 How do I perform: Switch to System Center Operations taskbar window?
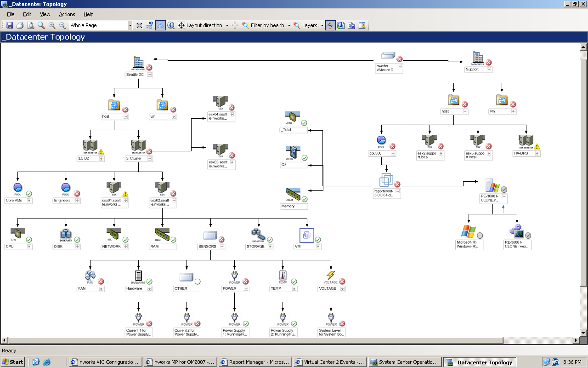(x=405, y=362)
